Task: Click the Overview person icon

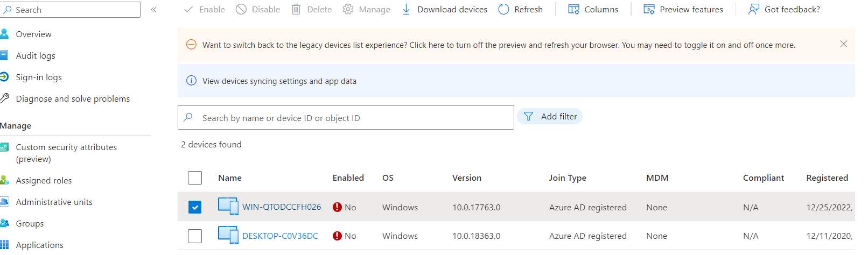Action: tap(4, 33)
